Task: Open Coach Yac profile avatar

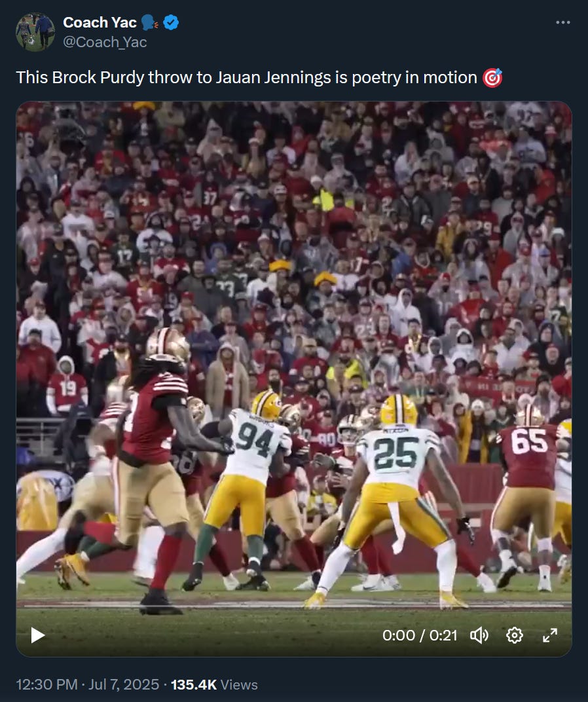Action: point(35,32)
